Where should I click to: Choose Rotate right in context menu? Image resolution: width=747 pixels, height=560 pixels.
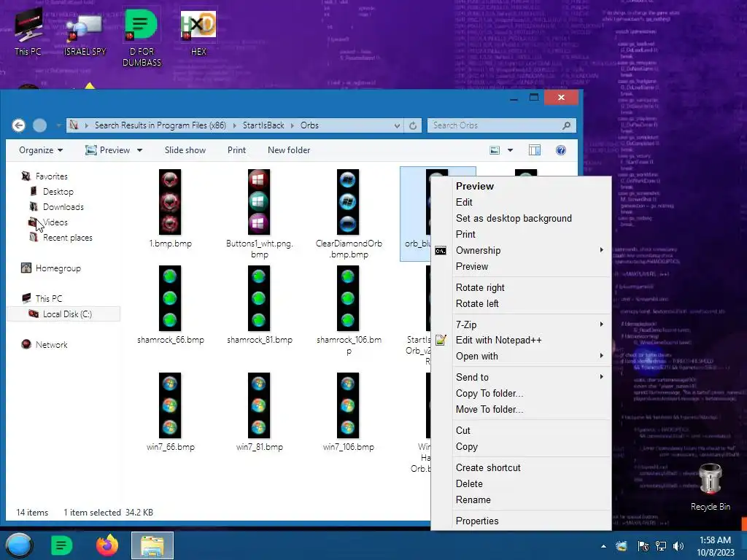(521, 287)
